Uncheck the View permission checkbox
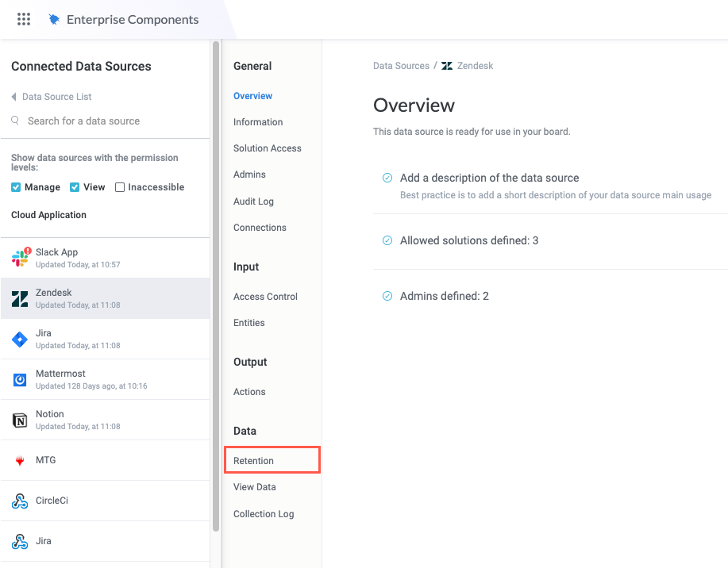 click(75, 187)
